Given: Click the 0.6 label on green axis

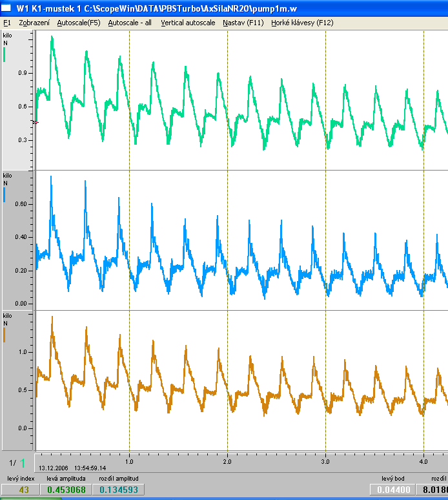Looking at the screenshot, I should (23, 107).
